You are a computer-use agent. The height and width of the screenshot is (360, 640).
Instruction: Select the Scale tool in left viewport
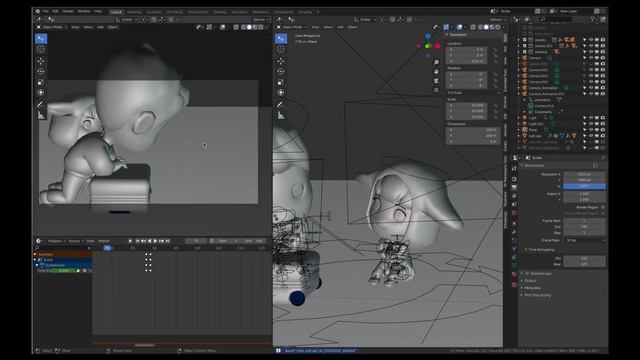pos(41,82)
